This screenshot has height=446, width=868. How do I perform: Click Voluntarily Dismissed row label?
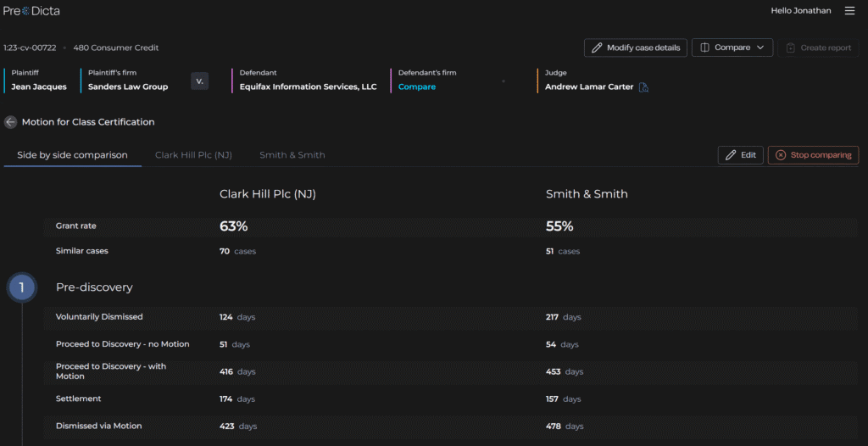click(x=99, y=317)
